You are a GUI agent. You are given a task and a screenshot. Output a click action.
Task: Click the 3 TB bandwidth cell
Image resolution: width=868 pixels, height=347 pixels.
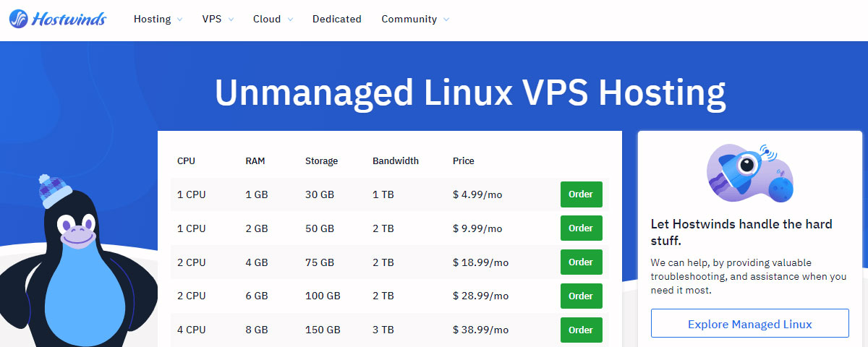[x=383, y=330]
